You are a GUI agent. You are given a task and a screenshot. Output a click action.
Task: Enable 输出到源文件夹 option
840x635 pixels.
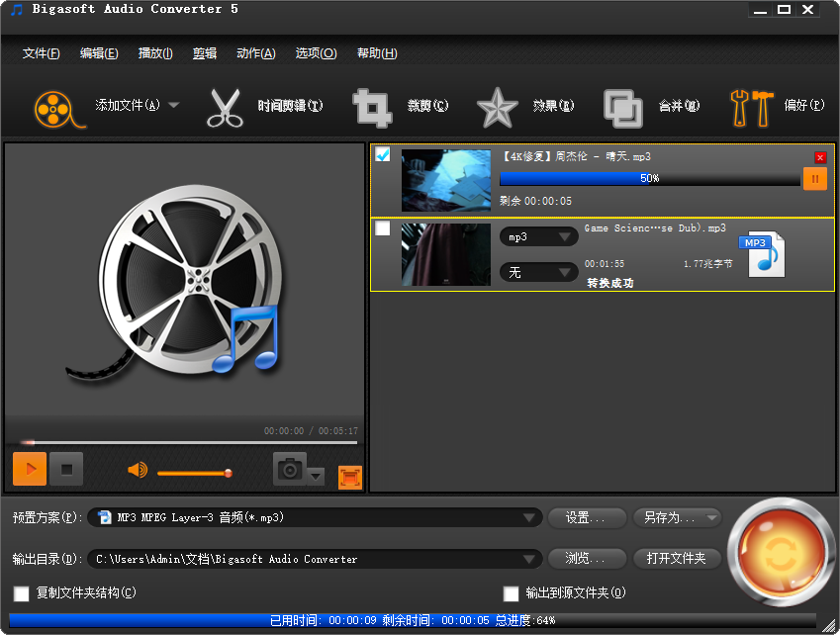(511, 594)
